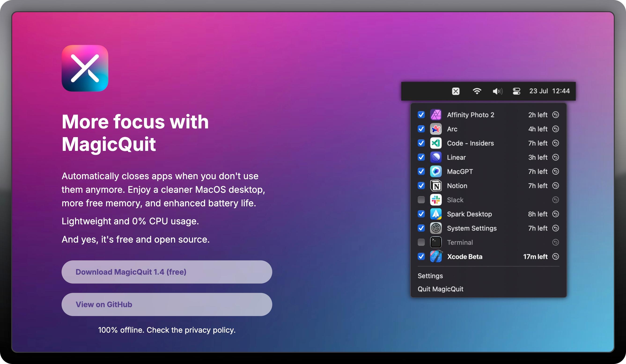The height and width of the screenshot is (364, 626).
Task: Click the Xcode Beta app icon
Action: coord(436,256)
